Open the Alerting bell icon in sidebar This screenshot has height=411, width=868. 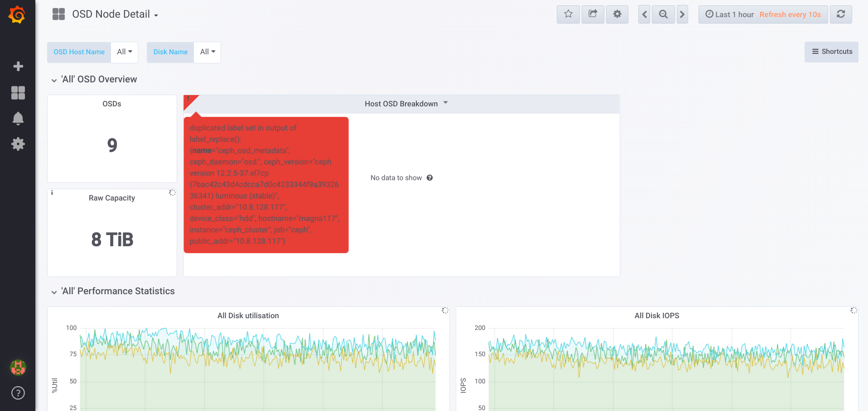pyautogui.click(x=18, y=119)
